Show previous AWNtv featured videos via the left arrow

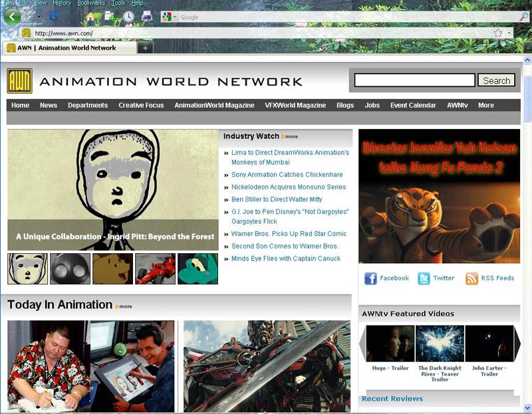click(362, 344)
